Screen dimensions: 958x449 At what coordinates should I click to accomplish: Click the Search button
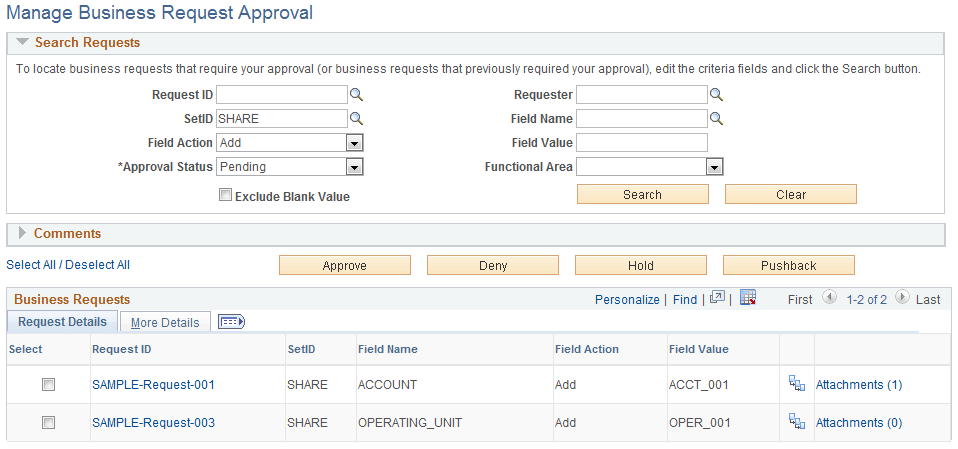643,194
